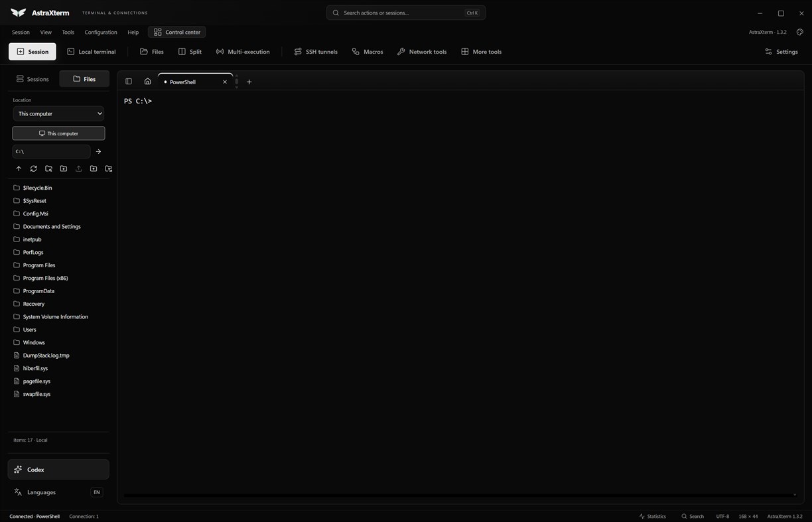812x522 pixels.
Task: Open the Control center
Action: click(x=177, y=32)
